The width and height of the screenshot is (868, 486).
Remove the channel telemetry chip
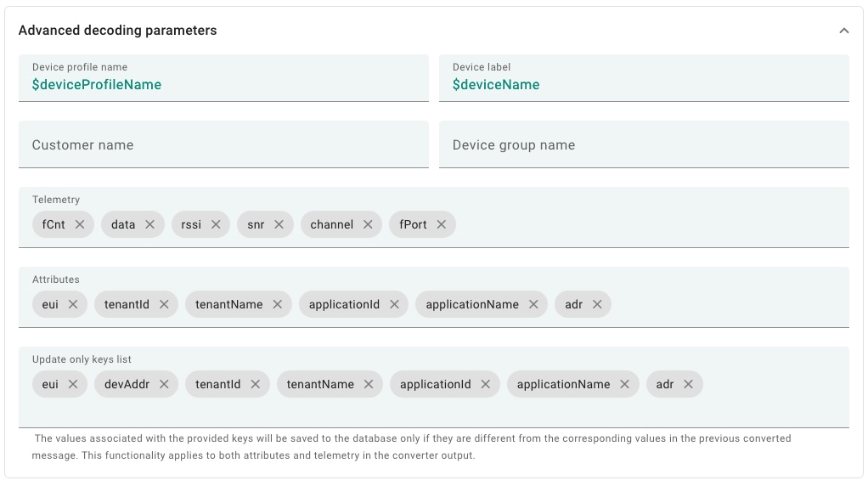tap(368, 224)
